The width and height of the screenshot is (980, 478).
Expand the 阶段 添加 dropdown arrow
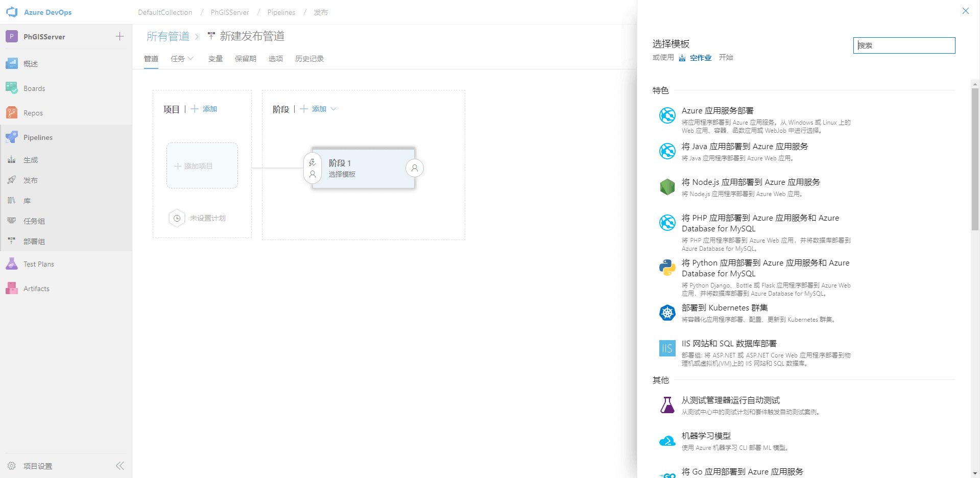point(333,109)
